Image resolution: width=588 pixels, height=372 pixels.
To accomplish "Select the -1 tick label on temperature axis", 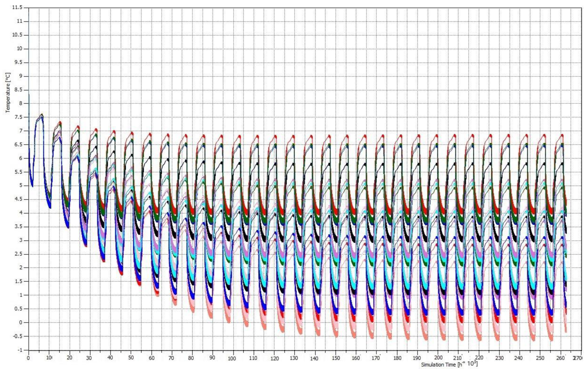I will pyautogui.click(x=20, y=350).
